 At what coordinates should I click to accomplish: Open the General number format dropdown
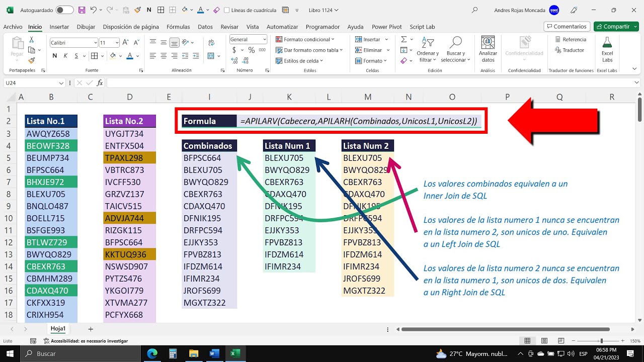(265, 39)
